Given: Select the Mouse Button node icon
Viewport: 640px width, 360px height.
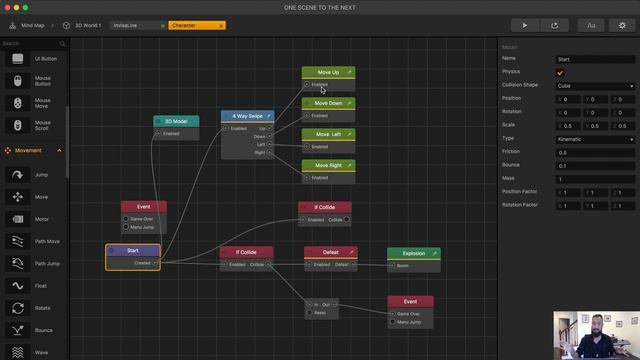Looking at the screenshot, I should tap(18, 81).
